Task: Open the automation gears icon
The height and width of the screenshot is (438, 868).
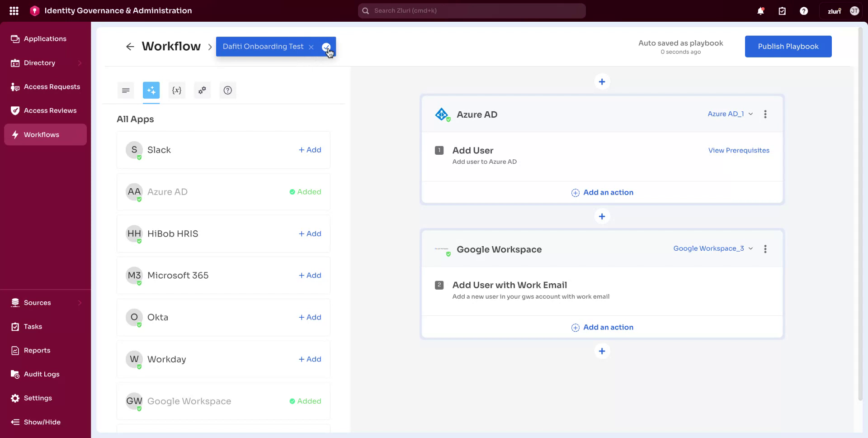Action: (202, 90)
